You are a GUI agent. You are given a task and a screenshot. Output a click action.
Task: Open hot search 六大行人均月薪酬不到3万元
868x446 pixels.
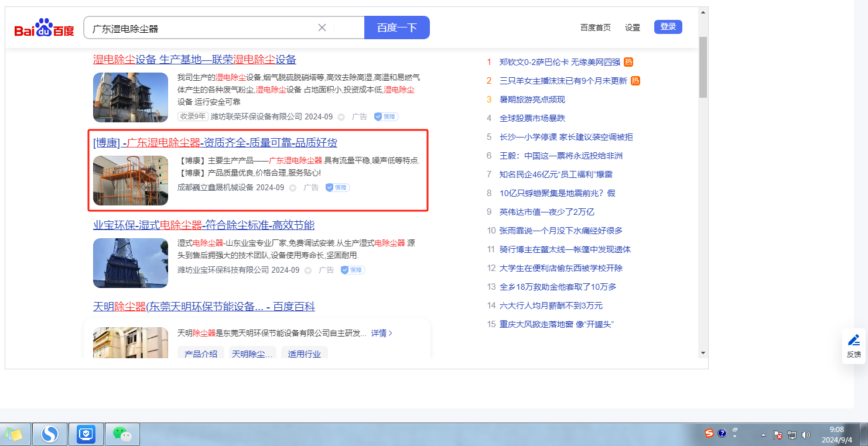pos(551,306)
